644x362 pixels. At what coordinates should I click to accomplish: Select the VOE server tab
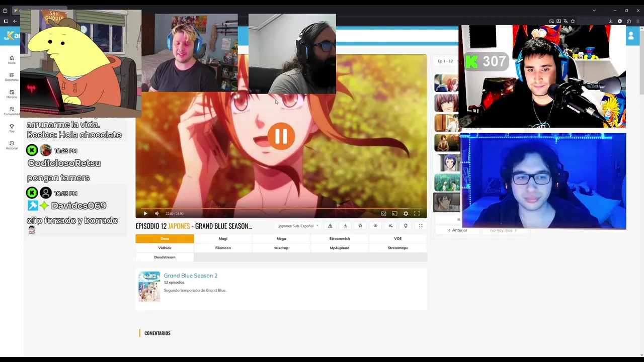pos(398,238)
